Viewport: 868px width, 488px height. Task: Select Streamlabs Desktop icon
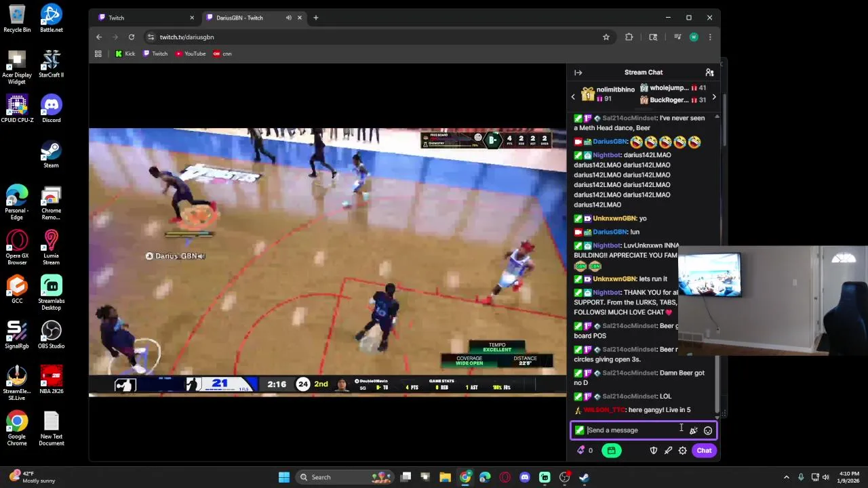[52, 293]
